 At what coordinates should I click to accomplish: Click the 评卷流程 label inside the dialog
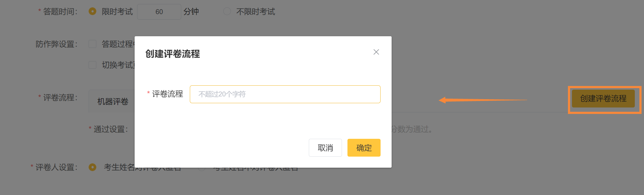point(167,94)
